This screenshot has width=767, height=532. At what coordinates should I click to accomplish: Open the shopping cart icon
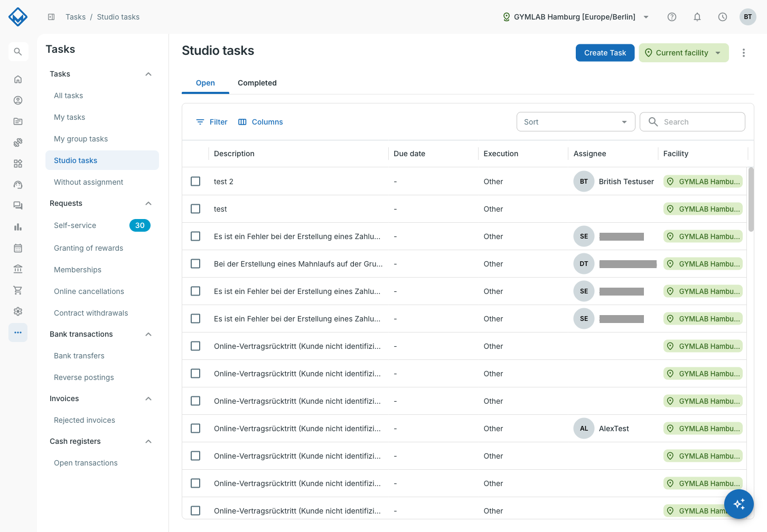pos(18,290)
